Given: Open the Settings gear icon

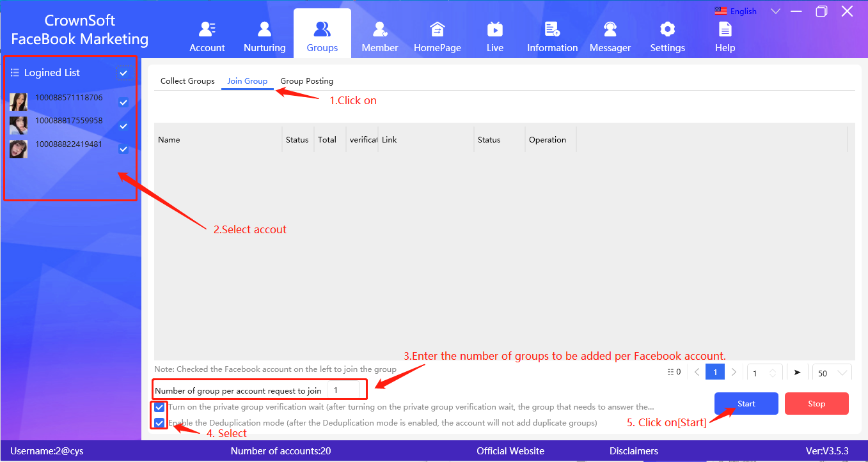Looking at the screenshot, I should pyautogui.click(x=667, y=30).
